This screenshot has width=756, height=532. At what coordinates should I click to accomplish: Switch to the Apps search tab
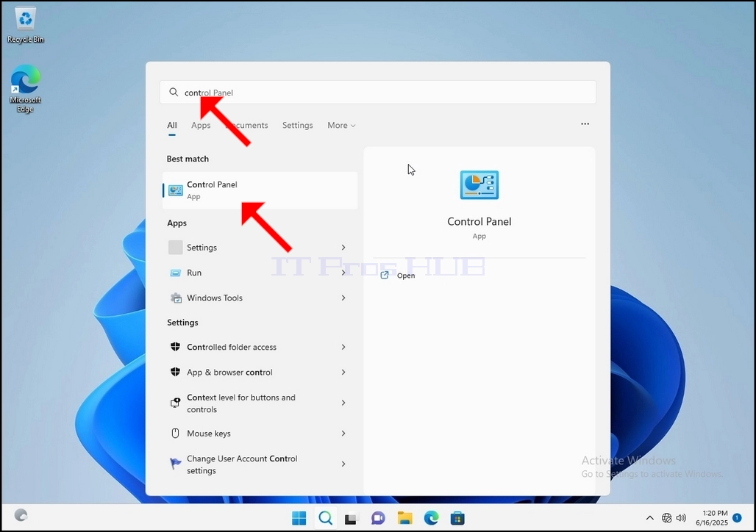click(201, 126)
